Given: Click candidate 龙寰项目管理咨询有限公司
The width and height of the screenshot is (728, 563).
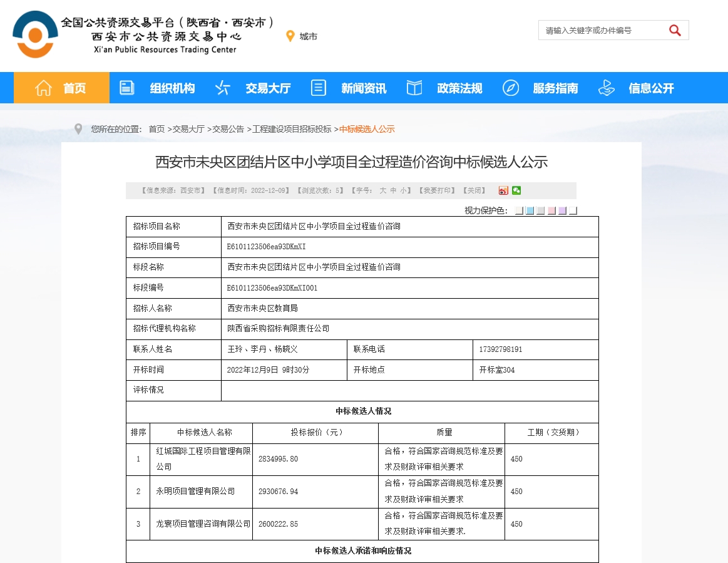Looking at the screenshot, I should click(x=203, y=524).
